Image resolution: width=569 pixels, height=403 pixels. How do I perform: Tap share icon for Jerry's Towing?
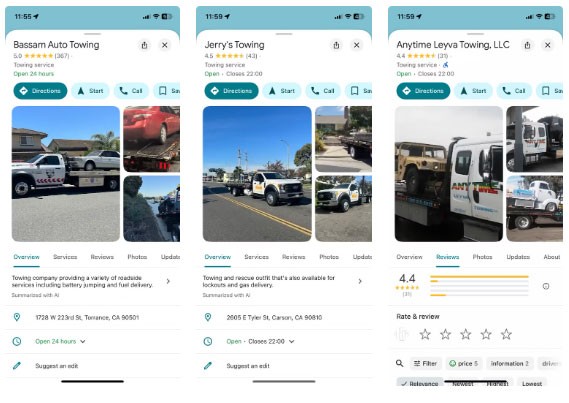tap(336, 45)
